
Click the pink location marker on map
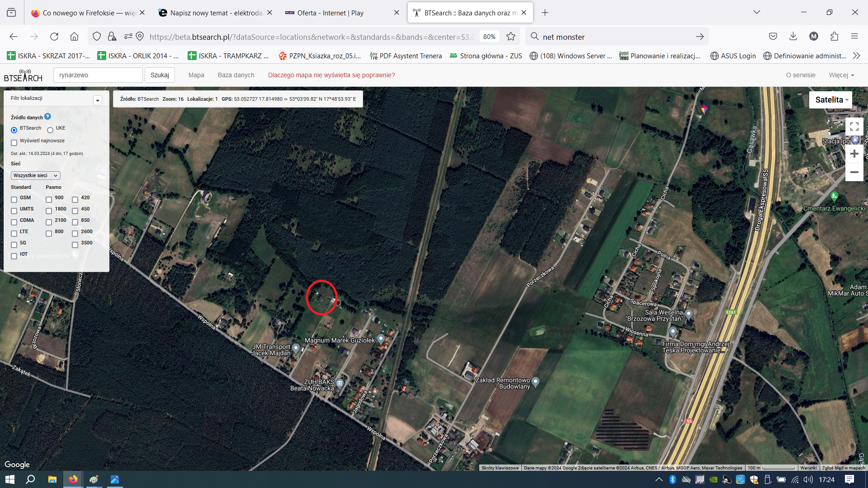(x=704, y=109)
